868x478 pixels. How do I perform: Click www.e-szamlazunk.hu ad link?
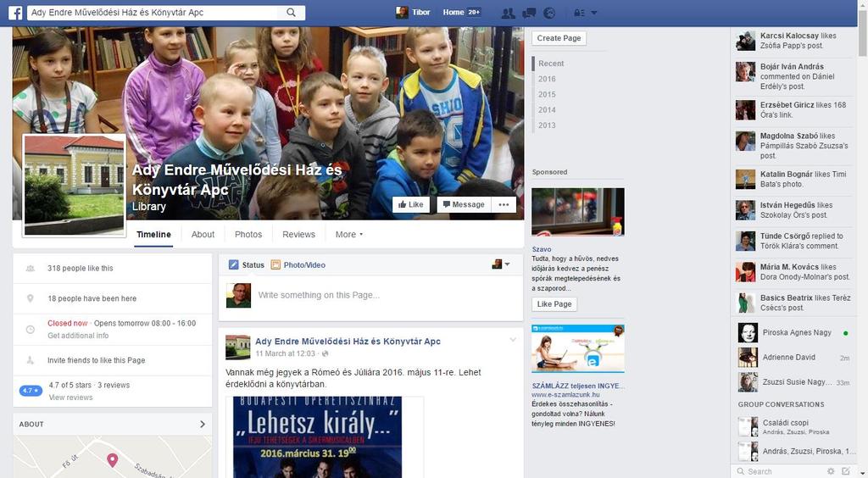pyautogui.click(x=565, y=395)
